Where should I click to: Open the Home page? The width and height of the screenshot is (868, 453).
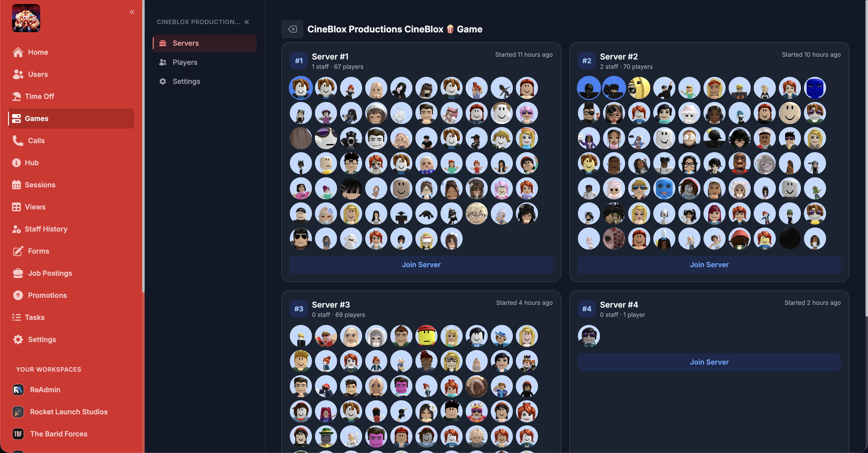71,52
